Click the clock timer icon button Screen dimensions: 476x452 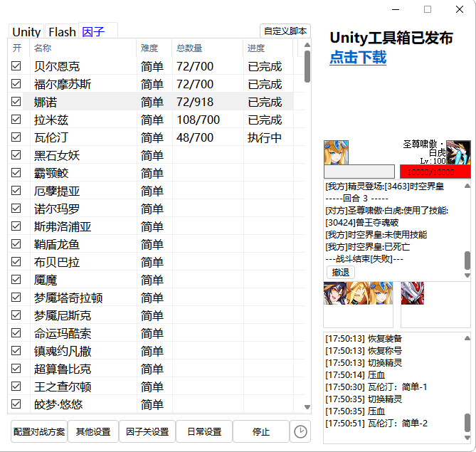coord(300,431)
